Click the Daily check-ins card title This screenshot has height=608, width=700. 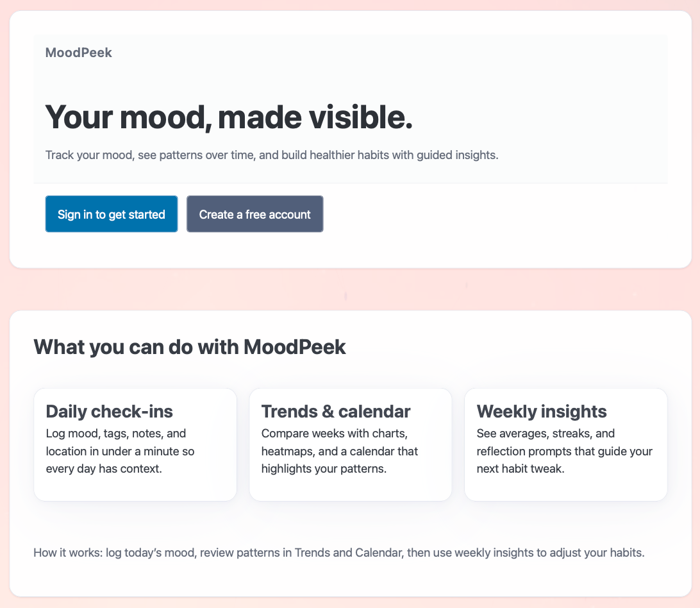click(109, 411)
